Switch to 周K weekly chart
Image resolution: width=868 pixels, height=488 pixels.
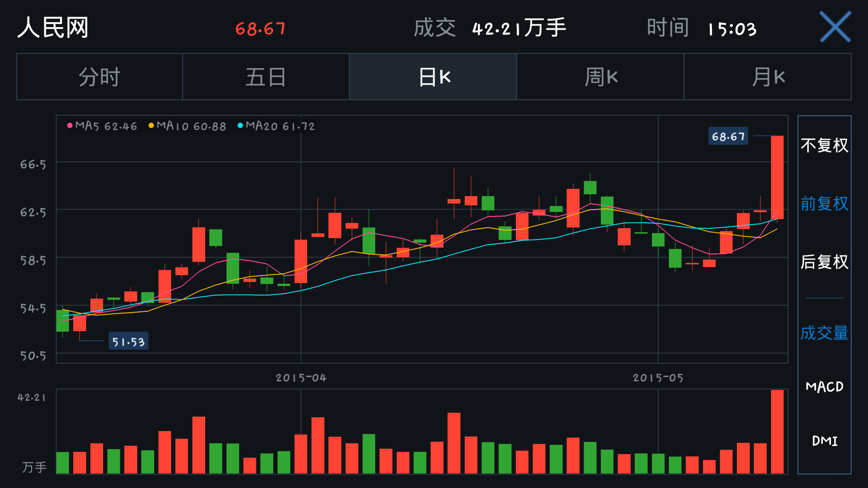pyautogui.click(x=600, y=77)
